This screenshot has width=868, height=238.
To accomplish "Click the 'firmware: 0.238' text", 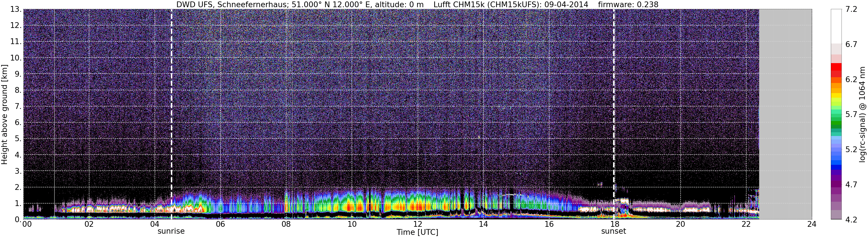I will point(628,5).
